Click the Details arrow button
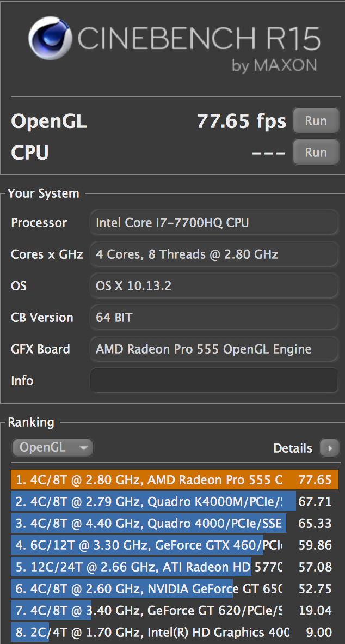Screen dimensions: 345x644 pyautogui.click(x=329, y=448)
